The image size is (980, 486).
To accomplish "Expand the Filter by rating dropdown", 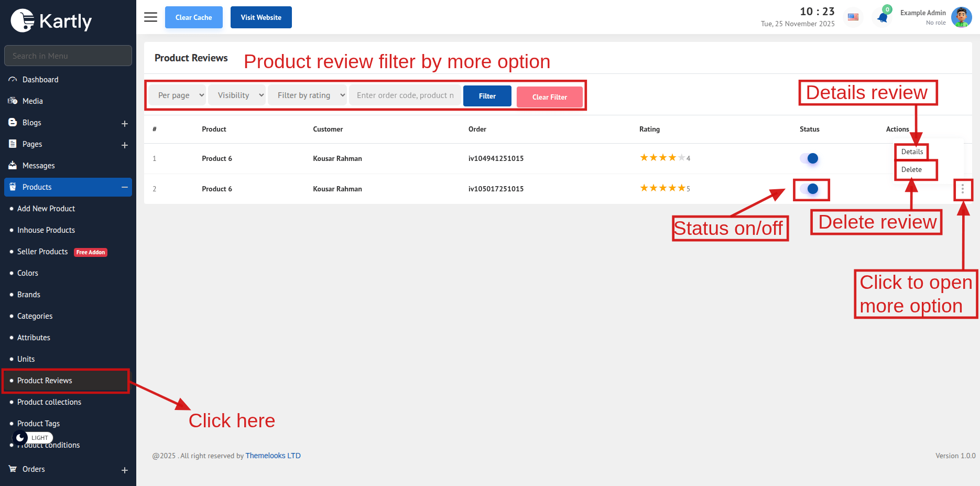I will [x=308, y=95].
